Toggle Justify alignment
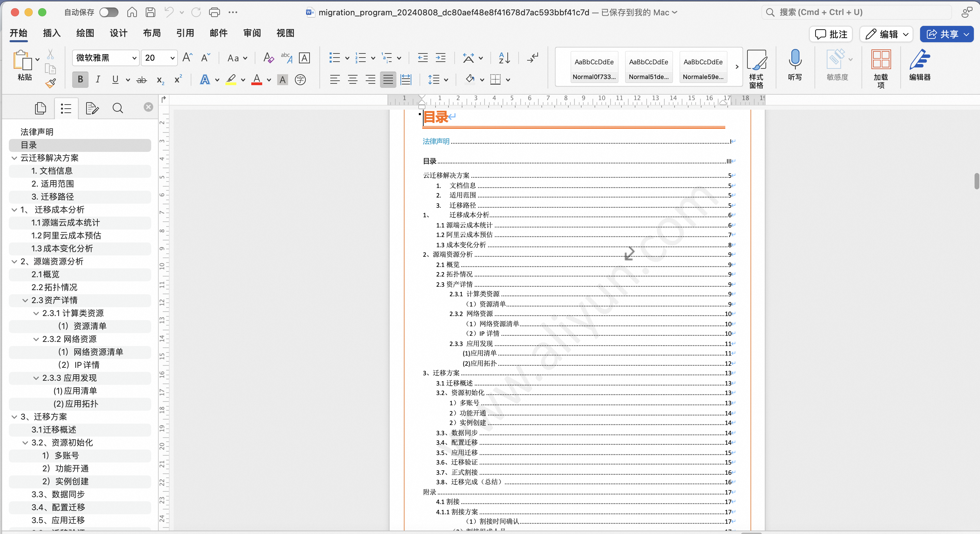The height and width of the screenshot is (534, 980). (388, 80)
